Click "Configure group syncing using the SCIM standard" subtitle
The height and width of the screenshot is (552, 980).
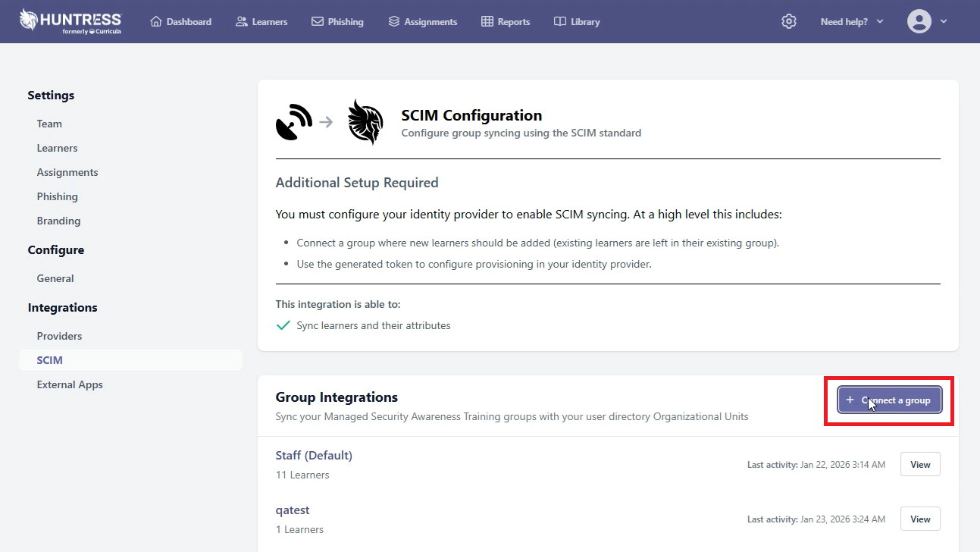pyautogui.click(x=521, y=133)
